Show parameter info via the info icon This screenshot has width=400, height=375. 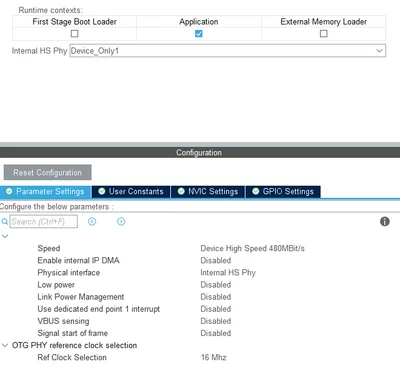[385, 221]
